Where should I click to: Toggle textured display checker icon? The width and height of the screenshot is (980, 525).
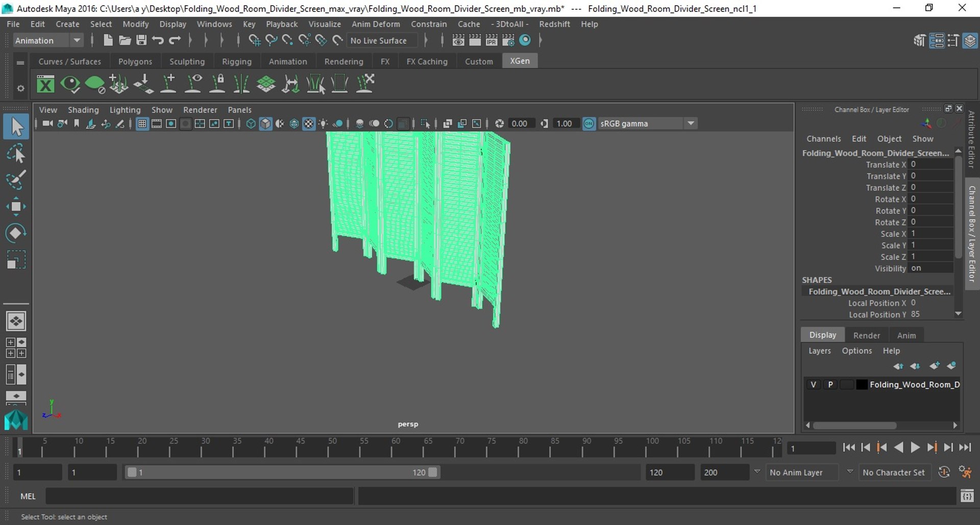(309, 124)
